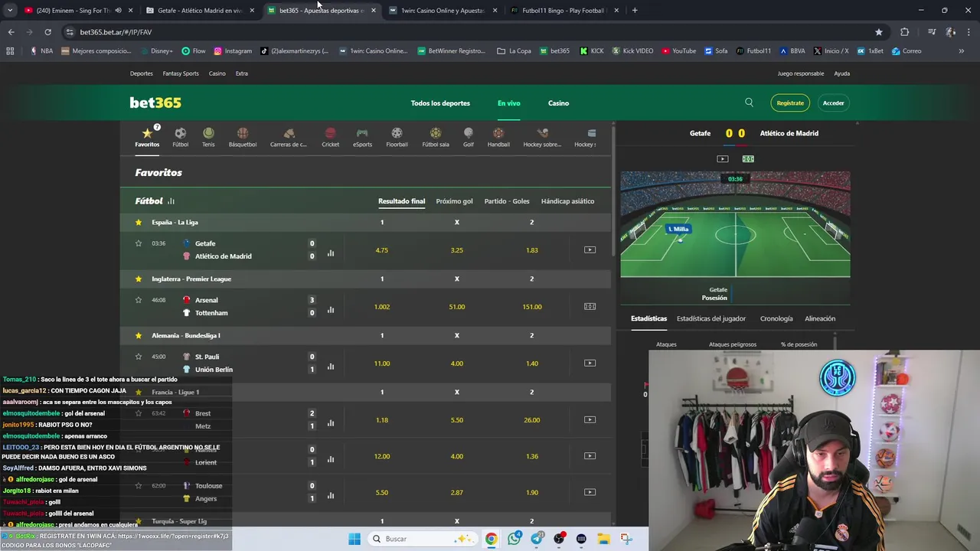Image resolution: width=980 pixels, height=551 pixels.
Task: Click the Regístrate button
Action: pyautogui.click(x=790, y=103)
